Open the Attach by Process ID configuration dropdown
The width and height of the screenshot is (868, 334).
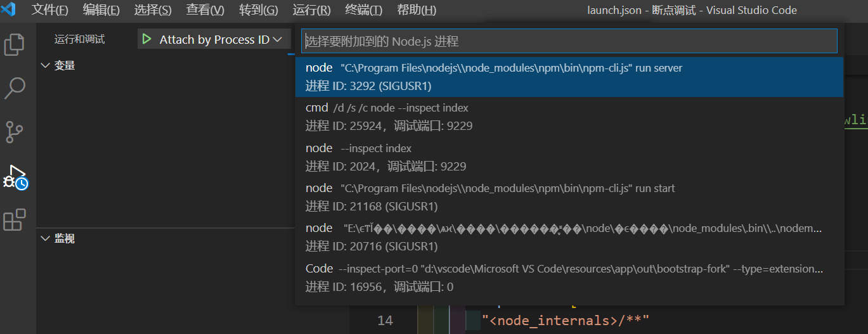[220, 39]
